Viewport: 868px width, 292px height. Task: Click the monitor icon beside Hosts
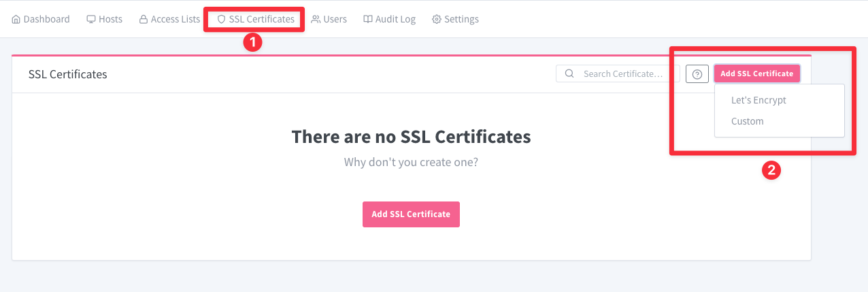coord(91,19)
